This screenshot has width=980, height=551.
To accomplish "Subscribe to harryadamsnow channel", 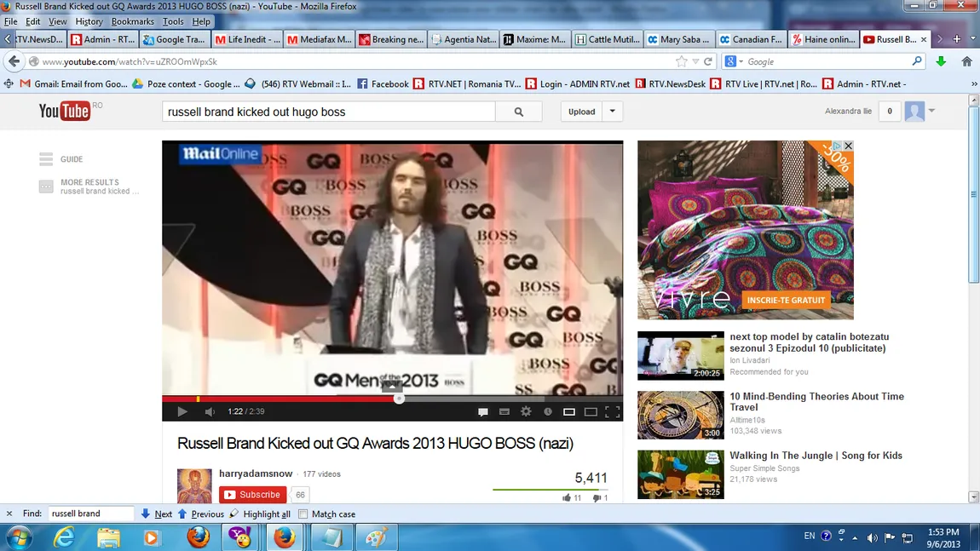I will pos(253,495).
